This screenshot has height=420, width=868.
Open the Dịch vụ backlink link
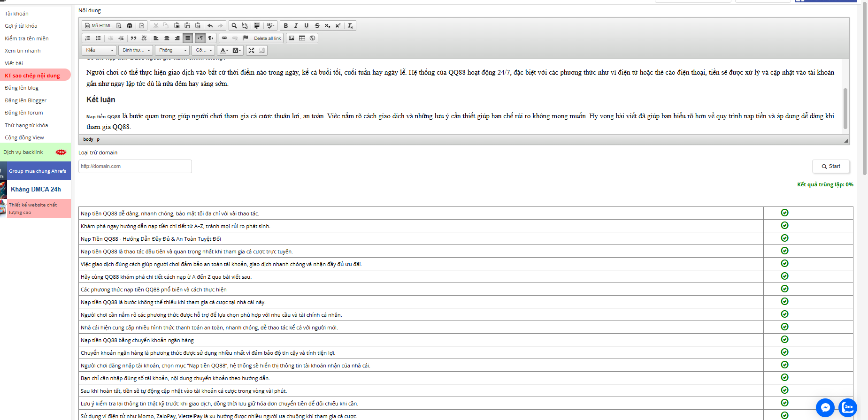[35, 152]
